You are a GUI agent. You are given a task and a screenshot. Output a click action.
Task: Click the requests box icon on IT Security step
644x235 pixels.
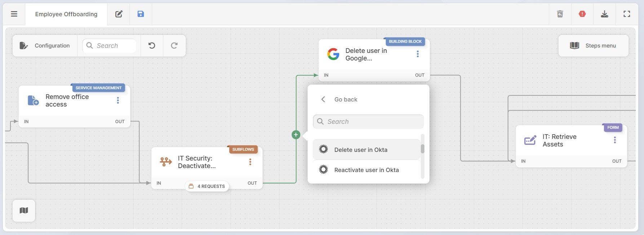(191, 186)
